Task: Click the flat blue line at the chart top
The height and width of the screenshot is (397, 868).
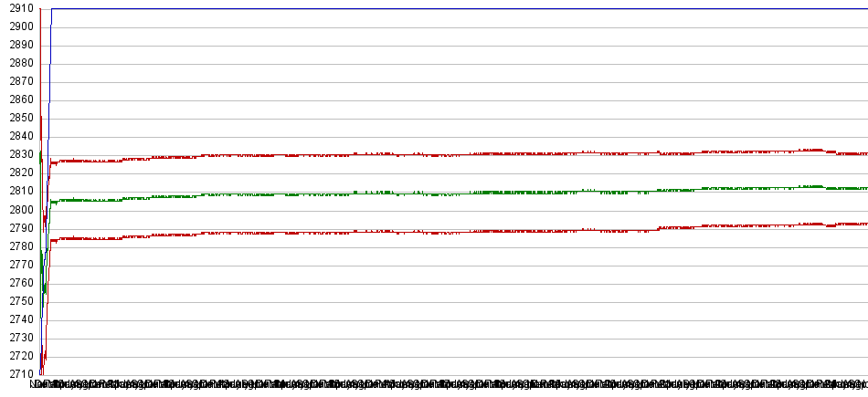Action: click(457, 9)
